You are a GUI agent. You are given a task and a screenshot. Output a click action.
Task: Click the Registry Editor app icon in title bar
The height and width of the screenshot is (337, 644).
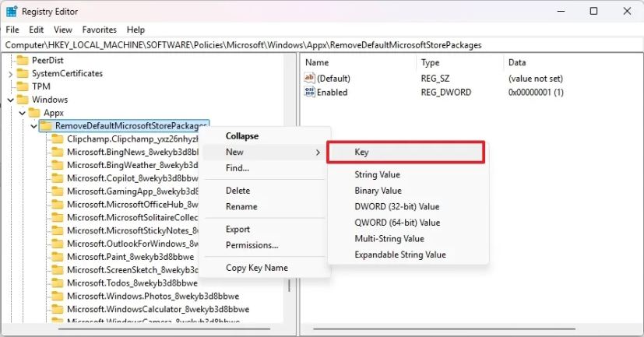click(x=13, y=11)
